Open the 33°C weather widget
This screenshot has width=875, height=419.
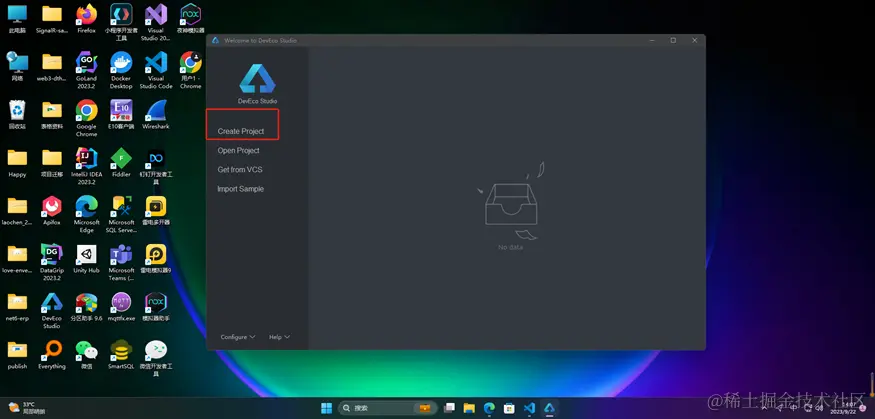[x=27, y=407]
